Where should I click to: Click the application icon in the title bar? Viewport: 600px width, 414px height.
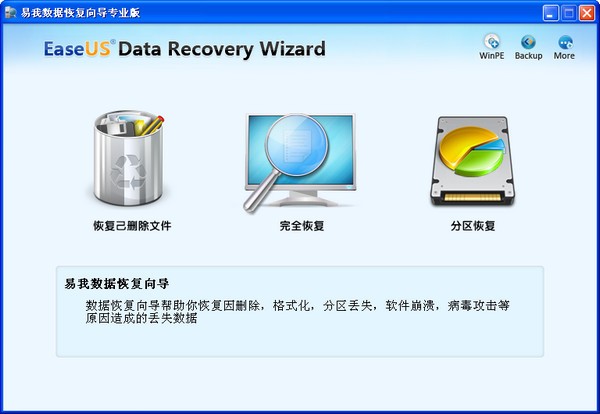pyautogui.click(x=10, y=12)
